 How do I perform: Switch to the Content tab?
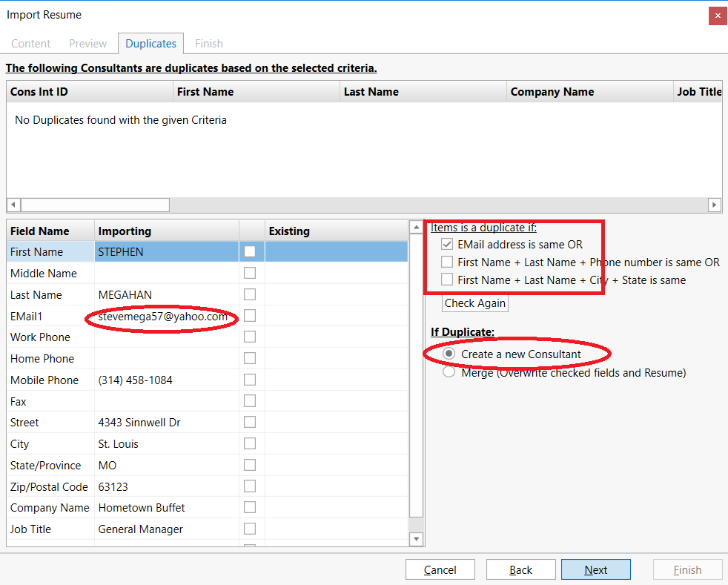(30, 44)
